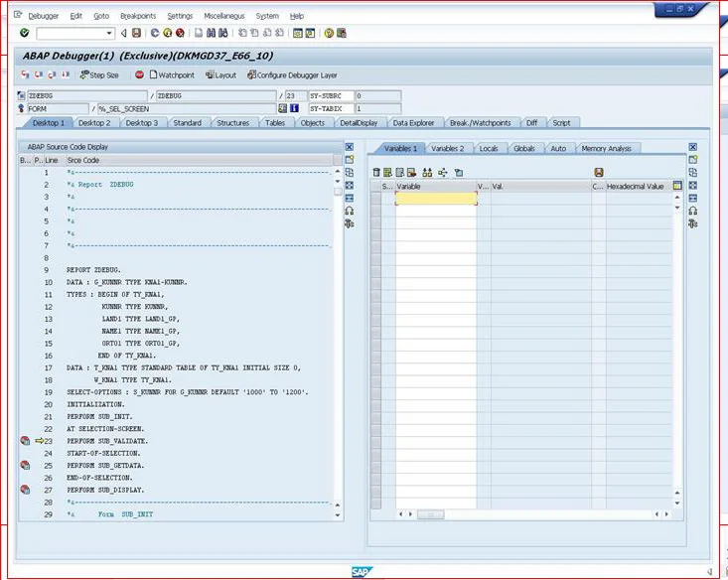The width and height of the screenshot is (728, 580).
Task: Open the Miscellaneous menu
Action: click(224, 16)
